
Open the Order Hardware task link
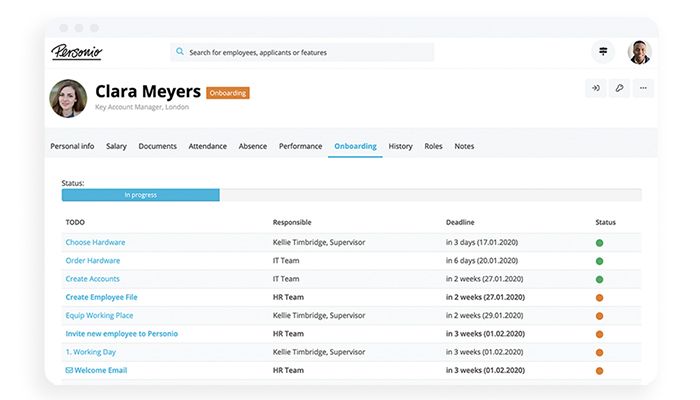[93, 260]
